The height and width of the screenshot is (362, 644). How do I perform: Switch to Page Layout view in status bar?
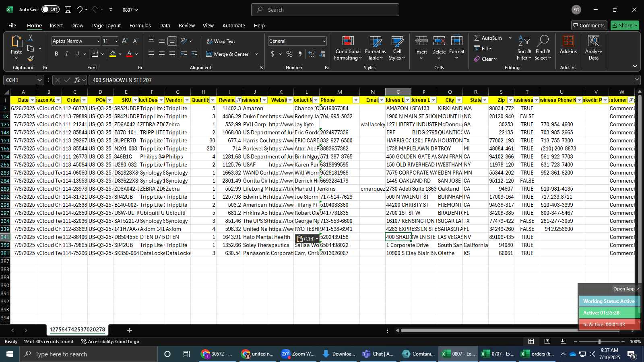coord(547,341)
